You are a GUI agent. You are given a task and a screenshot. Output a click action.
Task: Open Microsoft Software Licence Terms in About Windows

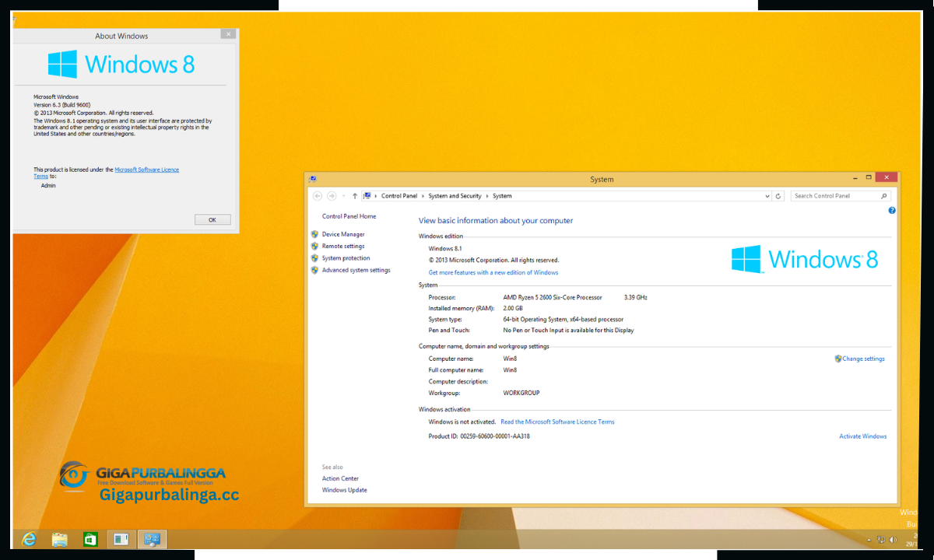click(107, 173)
